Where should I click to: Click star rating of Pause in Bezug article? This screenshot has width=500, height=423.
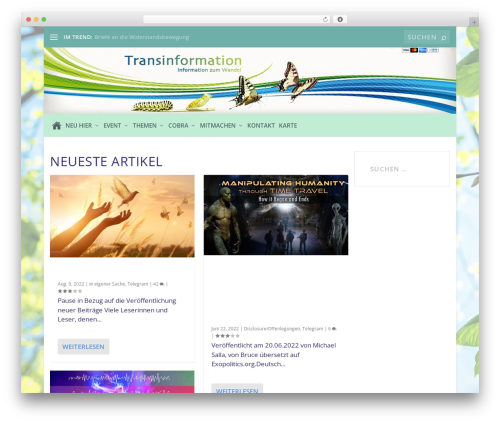click(70, 291)
